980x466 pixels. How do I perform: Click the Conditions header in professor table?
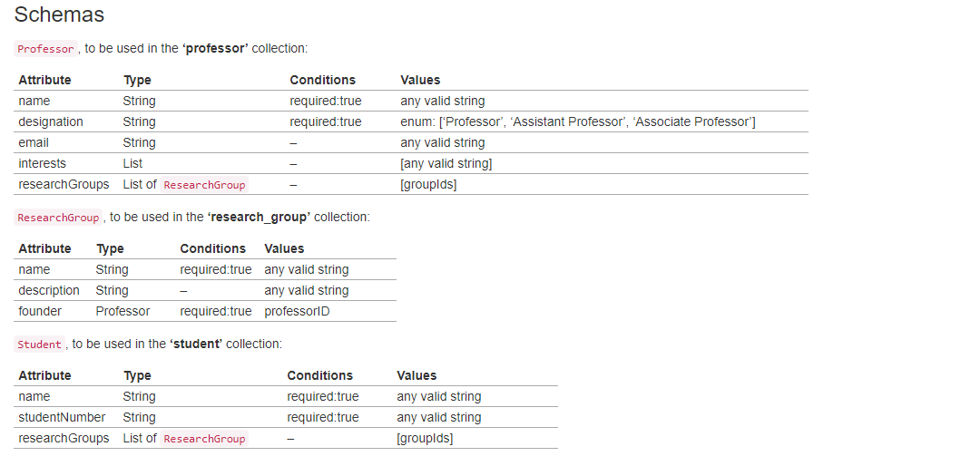[323, 80]
